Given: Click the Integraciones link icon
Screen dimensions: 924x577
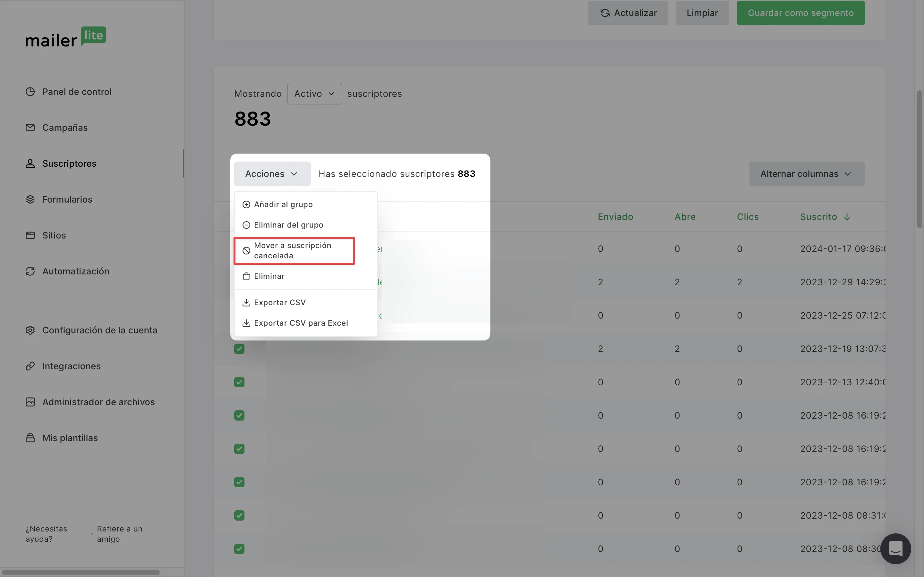Looking at the screenshot, I should click(x=30, y=366).
